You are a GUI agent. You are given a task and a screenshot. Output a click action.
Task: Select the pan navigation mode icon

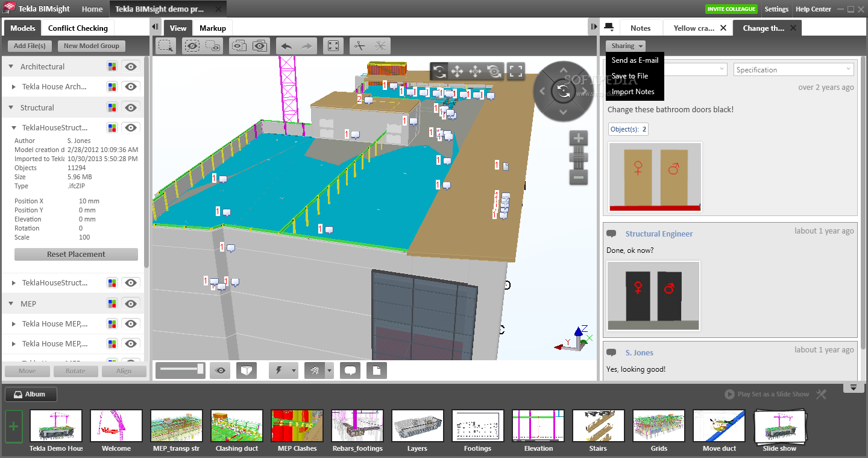tap(458, 72)
